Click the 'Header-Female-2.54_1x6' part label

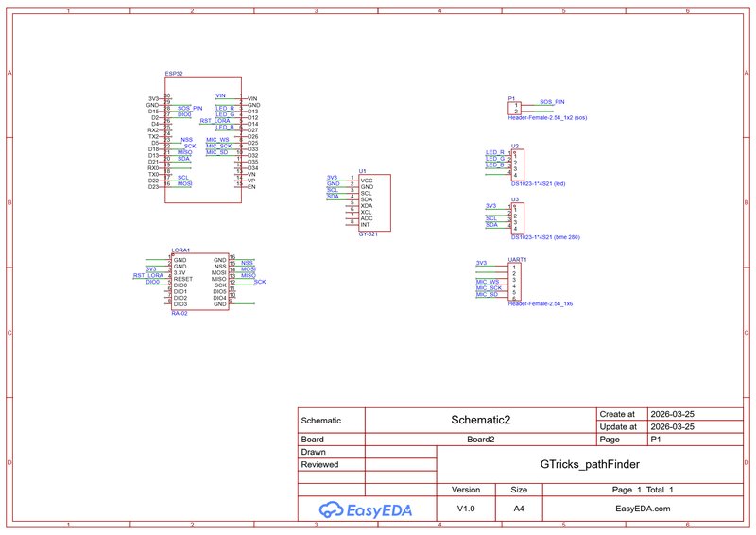point(540,304)
